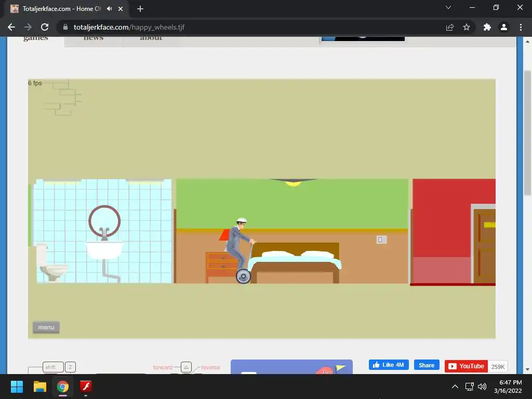View site info via the padlock icon
This screenshot has height=399, width=532.
65,27
